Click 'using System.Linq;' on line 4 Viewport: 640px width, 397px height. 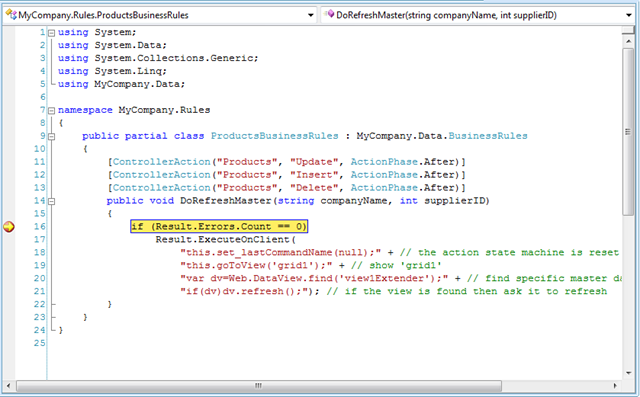click(112, 71)
